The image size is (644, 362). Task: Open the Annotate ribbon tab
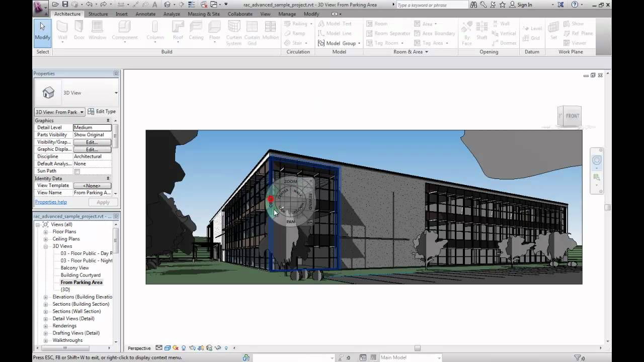[x=145, y=14]
